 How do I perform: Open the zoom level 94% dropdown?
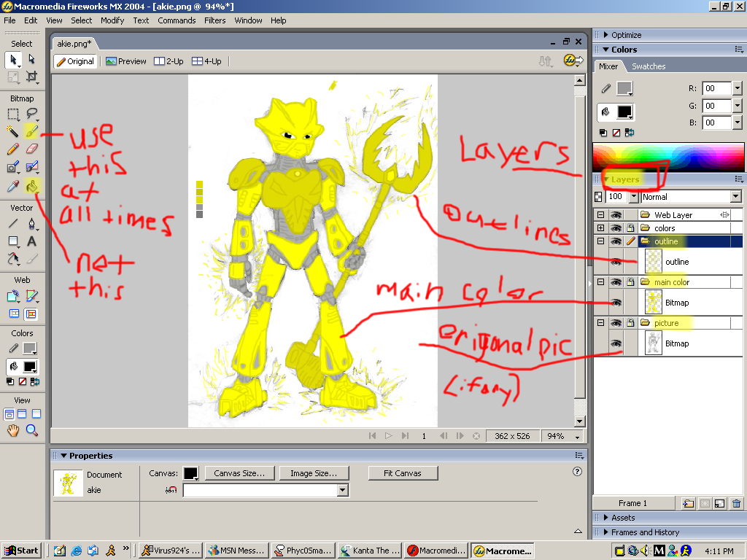click(x=578, y=436)
